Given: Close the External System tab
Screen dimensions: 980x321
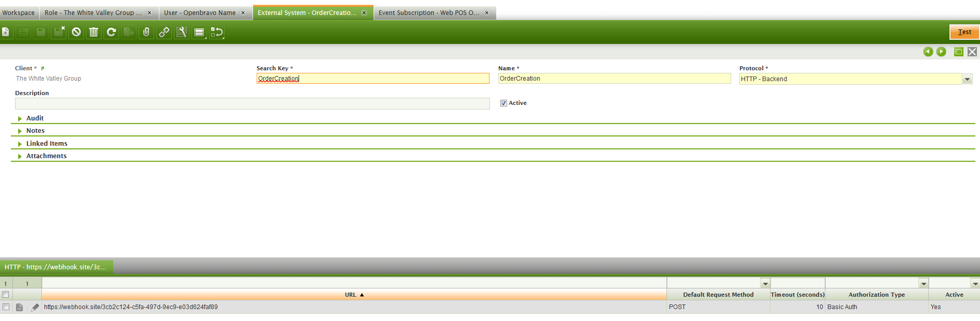Looking at the screenshot, I should (x=364, y=13).
